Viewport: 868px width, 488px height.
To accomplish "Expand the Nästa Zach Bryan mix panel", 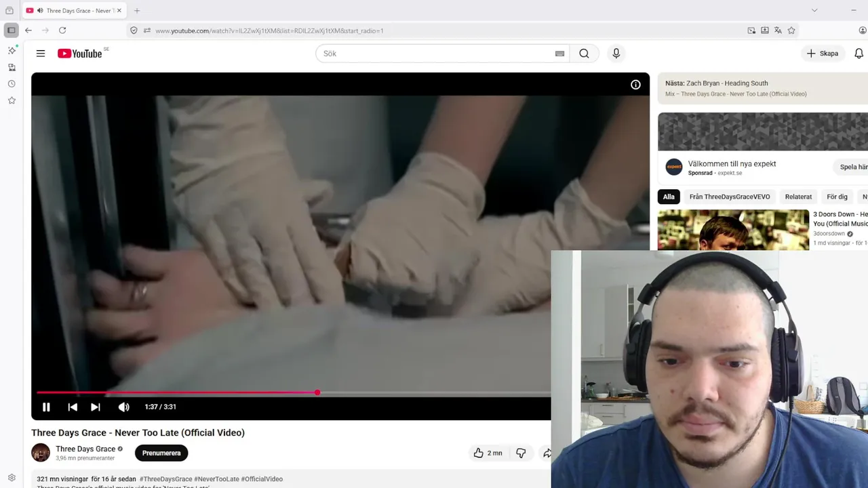I will (x=763, y=88).
